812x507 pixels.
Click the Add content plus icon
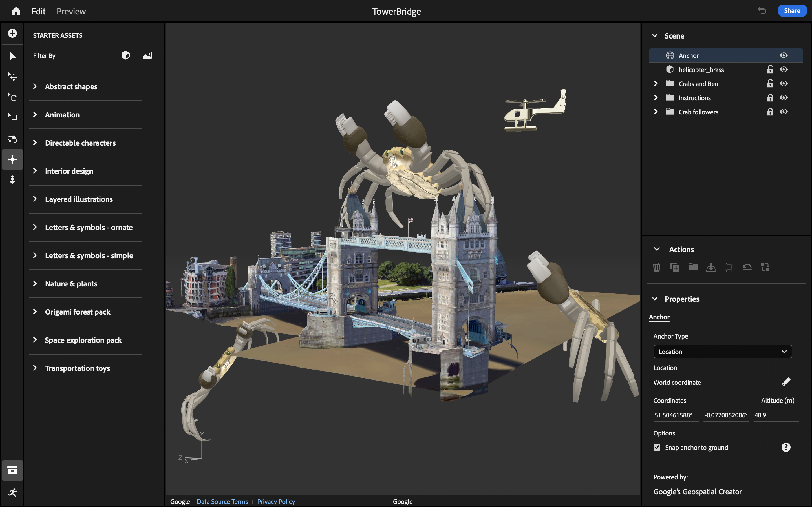point(12,33)
